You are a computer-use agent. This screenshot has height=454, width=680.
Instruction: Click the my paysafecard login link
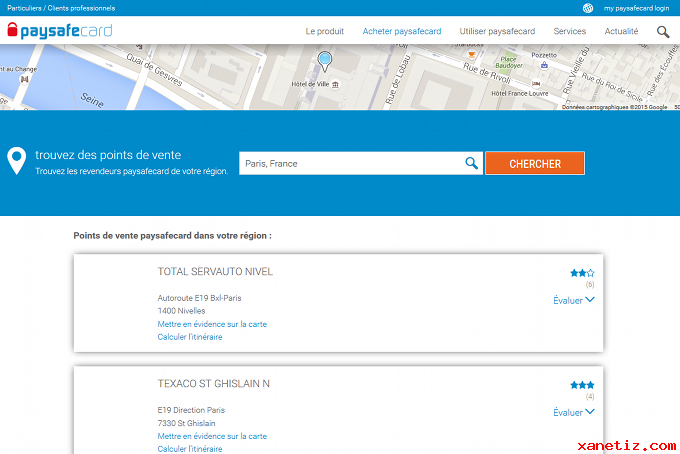(636, 8)
